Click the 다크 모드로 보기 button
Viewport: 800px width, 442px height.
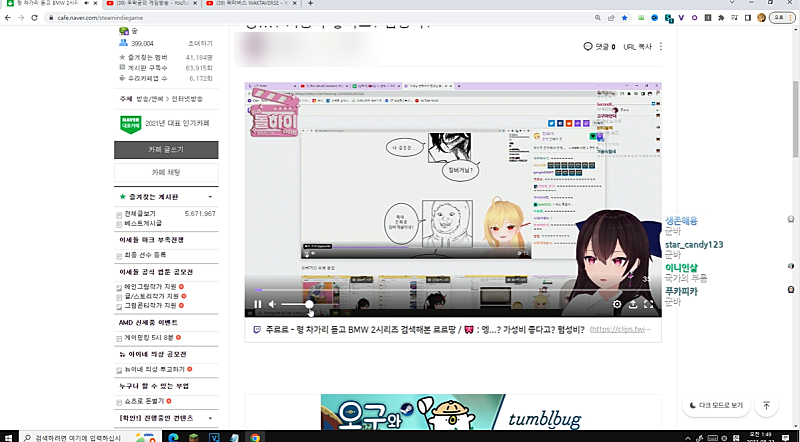click(x=716, y=405)
